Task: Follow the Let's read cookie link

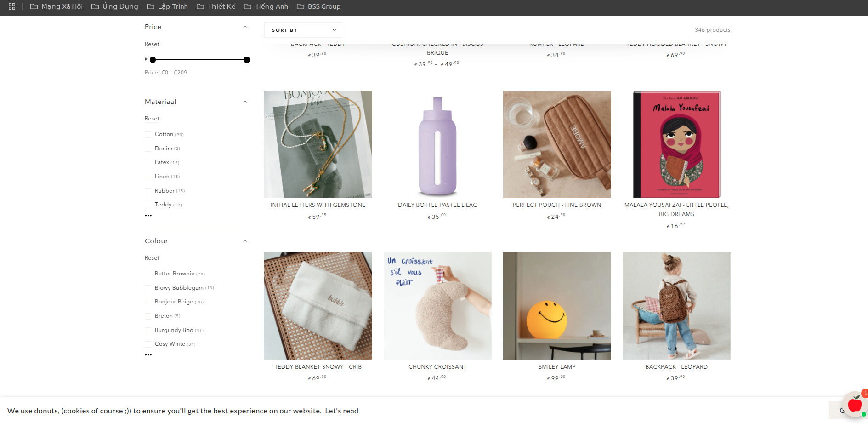Action: pos(341,411)
